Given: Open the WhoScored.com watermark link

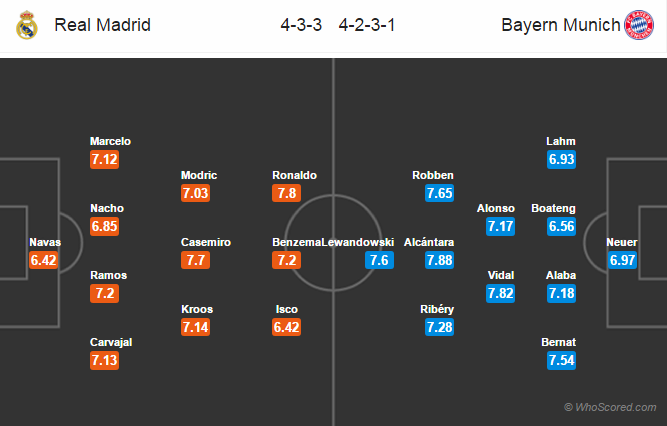Looking at the screenshot, I should coord(610,407).
